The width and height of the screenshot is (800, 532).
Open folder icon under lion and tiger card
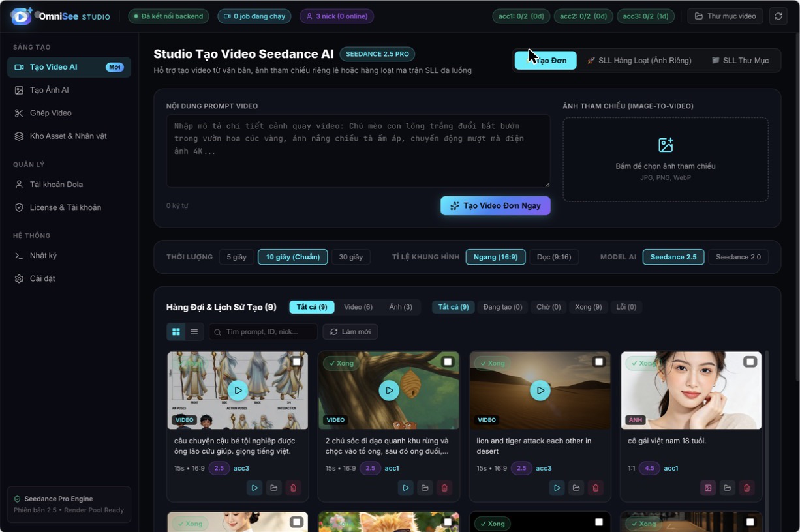click(x=576, y=488)
